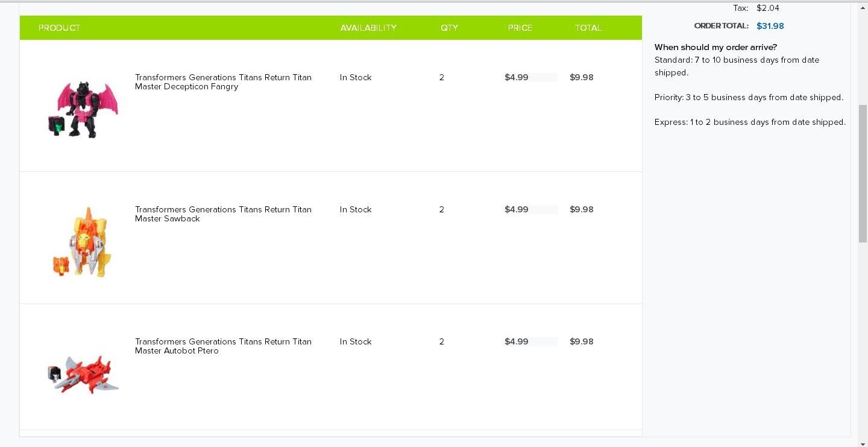Click the $9.98 total for Autobot Ptero
Viewport: 868px width, 447px height.
coord(582,341)
